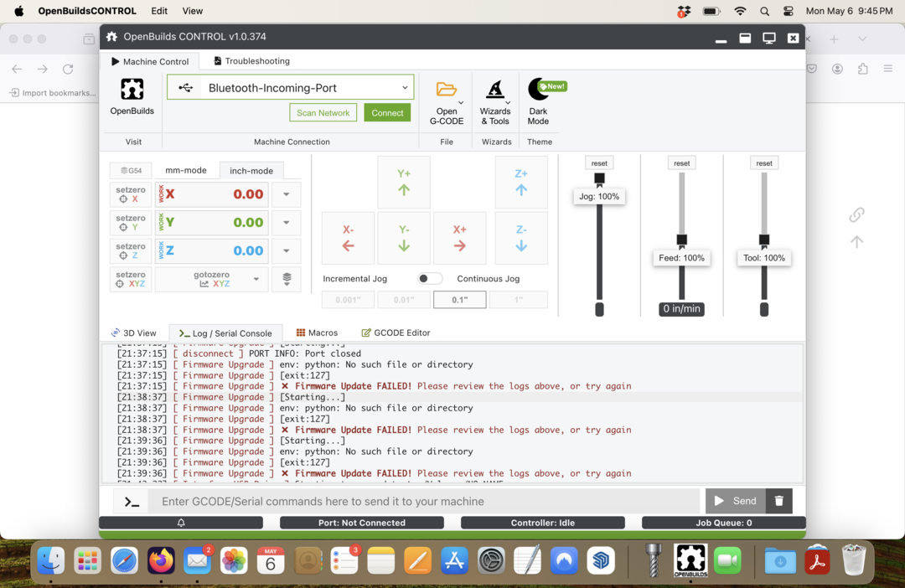Viewport: 905px width, 588px height.
Task: Jog Z- with the blue down arrow
Action: coord(521,239)
